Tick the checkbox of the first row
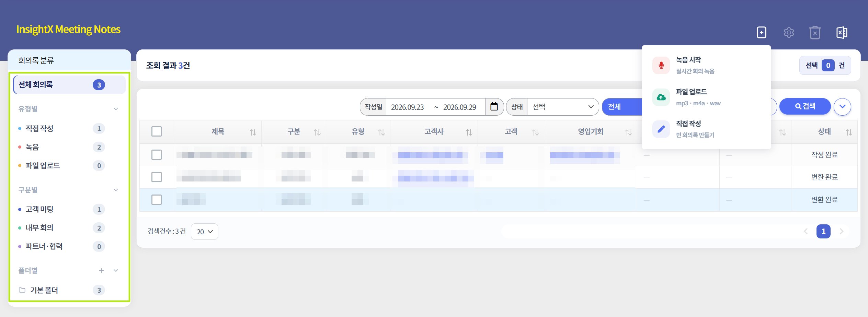Image resolution: width=868 pixels, height=317 pixels. click(157, 155)
